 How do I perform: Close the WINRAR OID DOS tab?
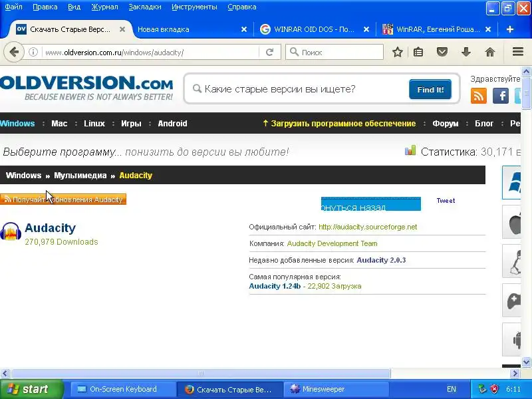point(366,29)
